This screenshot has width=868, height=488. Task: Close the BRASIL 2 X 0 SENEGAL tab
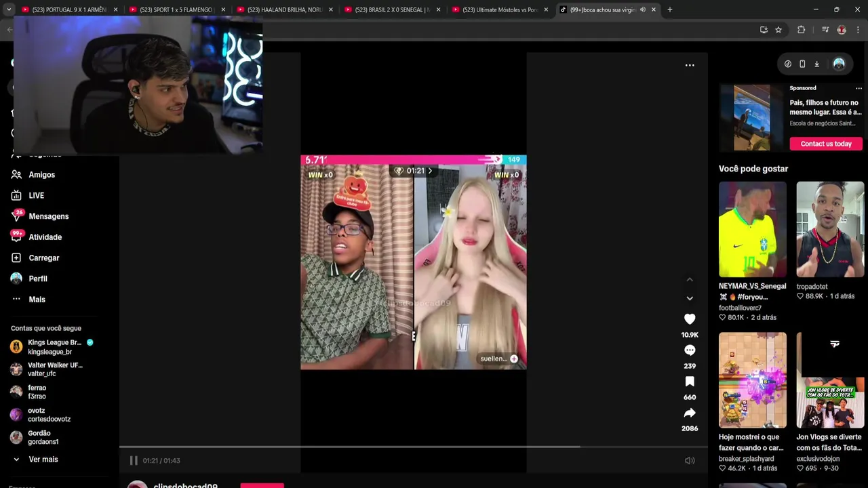pyautogui.click(x=438, y=9)
